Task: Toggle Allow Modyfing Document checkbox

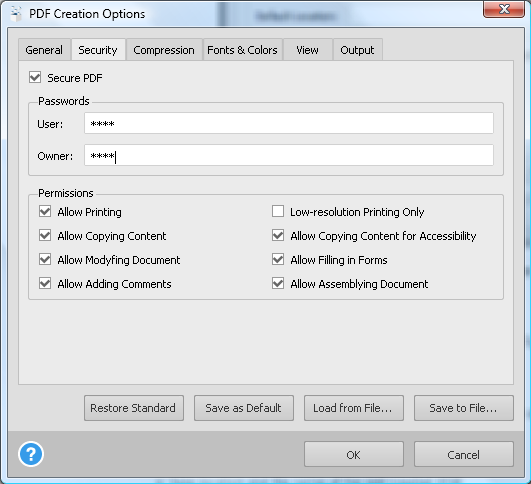Action: point(45,259)
